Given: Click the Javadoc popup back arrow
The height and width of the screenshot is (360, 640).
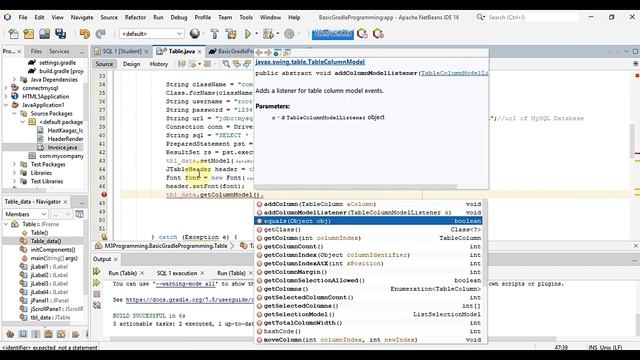Looking at the screenshot, I should 259,53.
